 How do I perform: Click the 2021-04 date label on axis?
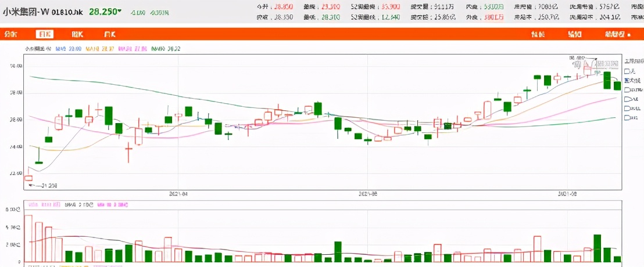(178, 194)
